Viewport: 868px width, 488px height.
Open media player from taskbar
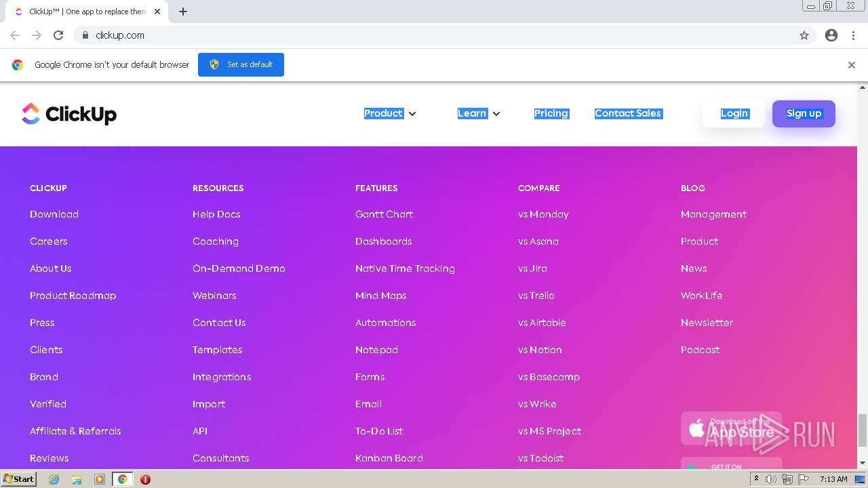pos(100,479)
